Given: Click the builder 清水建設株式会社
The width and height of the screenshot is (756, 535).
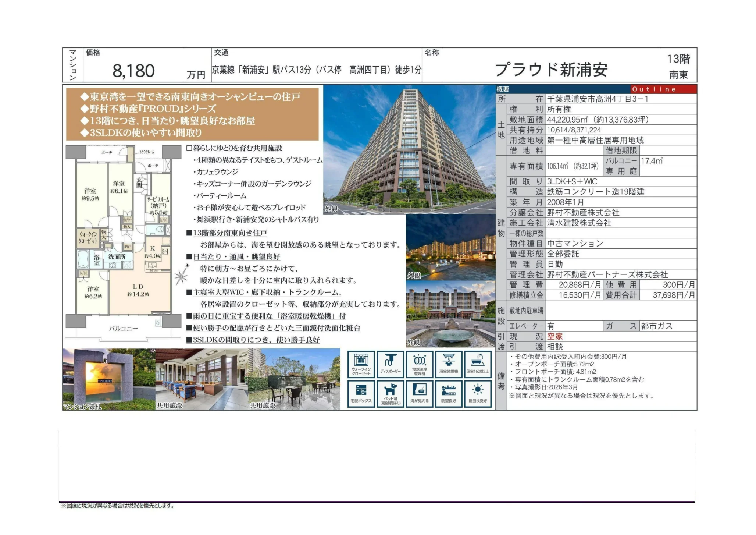Looking at the screenshot, I should pos(579,223).
